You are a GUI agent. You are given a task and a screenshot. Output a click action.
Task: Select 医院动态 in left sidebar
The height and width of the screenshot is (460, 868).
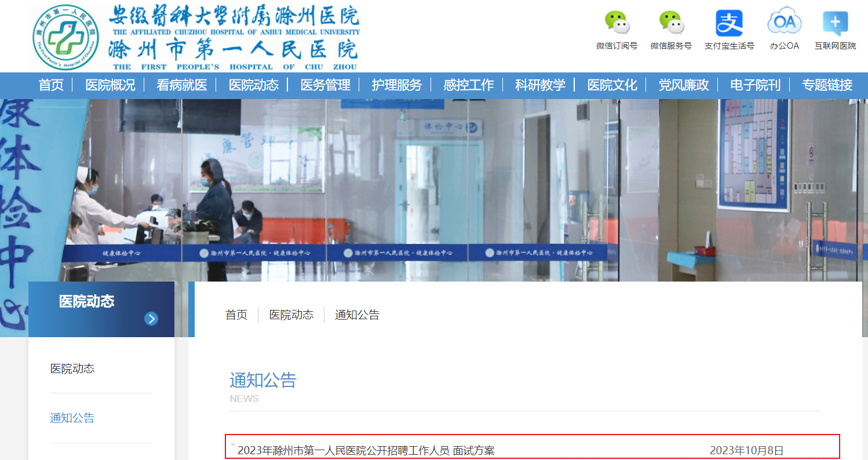(x=72, y=369)
